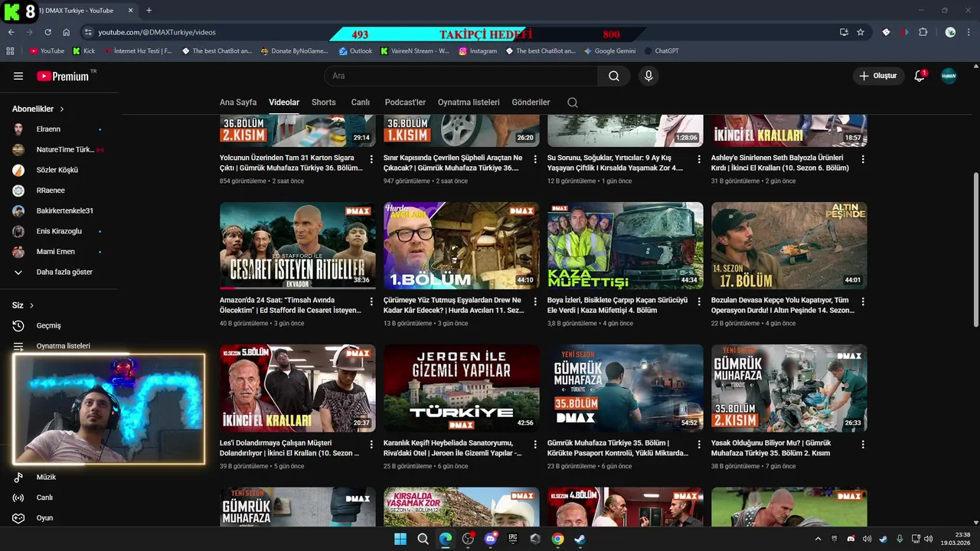
Task: Open the Gönderiler tab
Action: pos(531,103)
